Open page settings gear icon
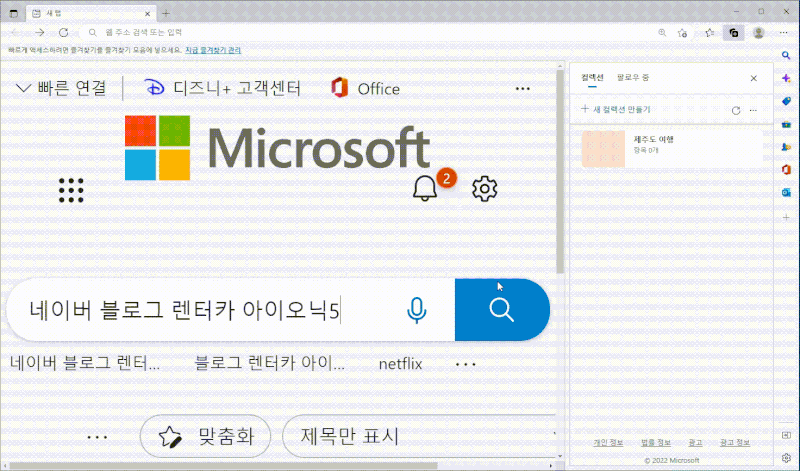This screenshot has width=800, height=471. [484, 189]
